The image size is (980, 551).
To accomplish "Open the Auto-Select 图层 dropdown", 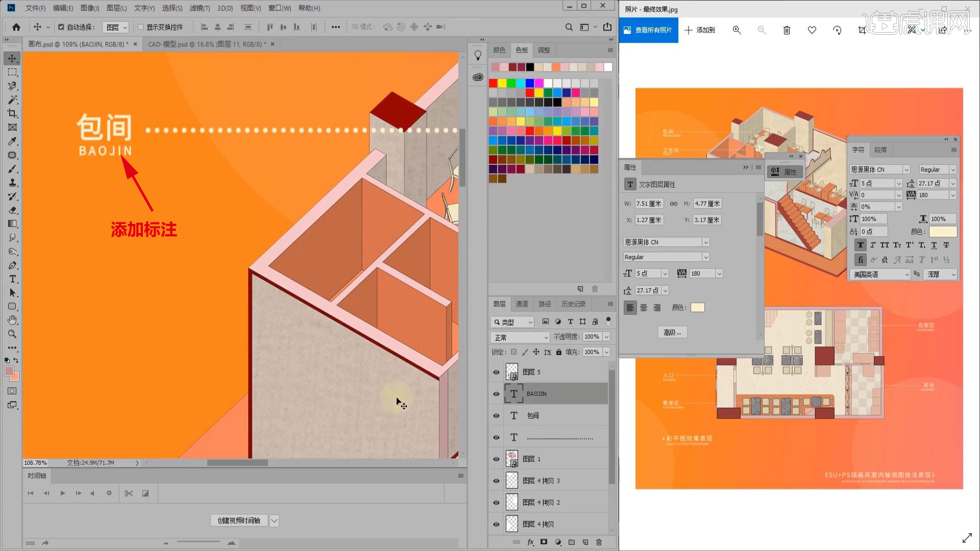I will [x=116, y=27].
